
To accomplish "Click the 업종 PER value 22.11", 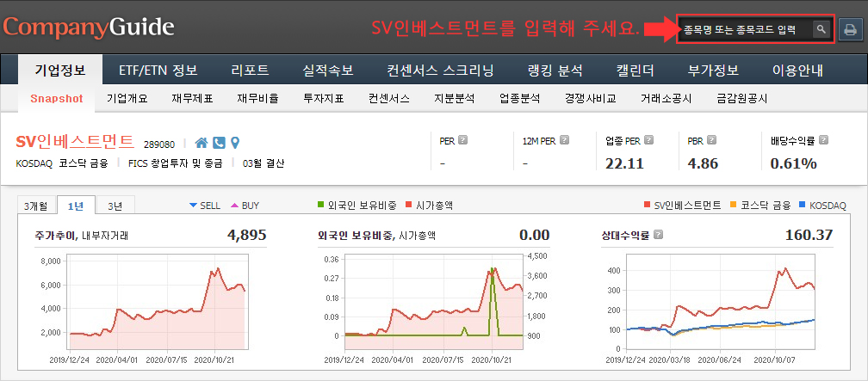I will (x=625, y=163).
